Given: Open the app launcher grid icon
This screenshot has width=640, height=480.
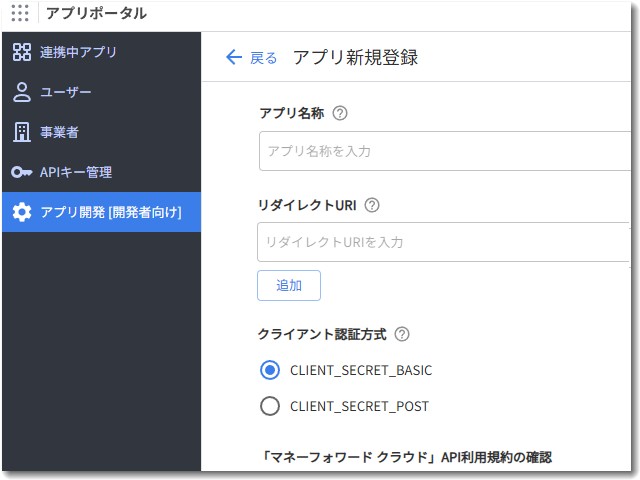Looking at the screenshot, I should coord(20,13).
